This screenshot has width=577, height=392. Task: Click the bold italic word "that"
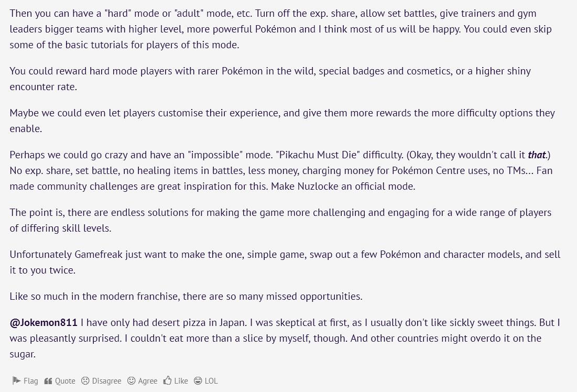(537, 155)
